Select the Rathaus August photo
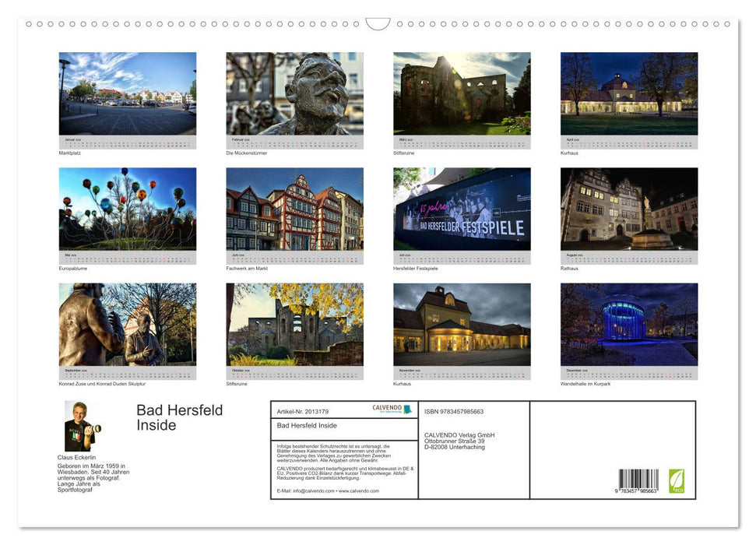 [628, 210]
